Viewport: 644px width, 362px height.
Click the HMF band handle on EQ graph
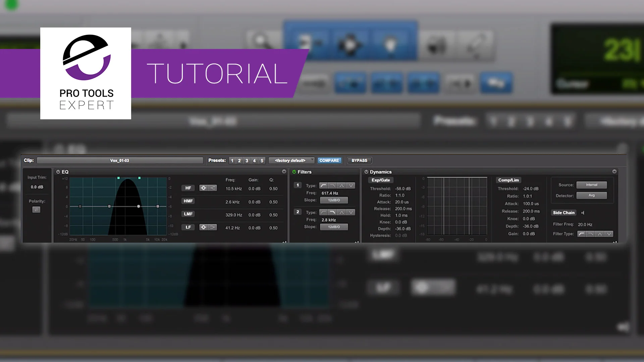(139, 206)
